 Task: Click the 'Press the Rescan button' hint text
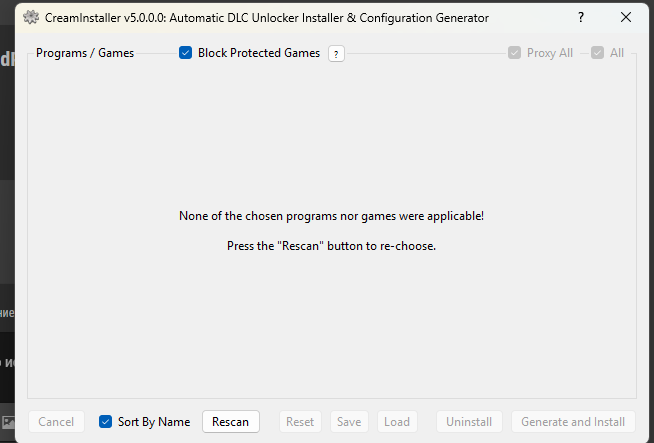332,246
